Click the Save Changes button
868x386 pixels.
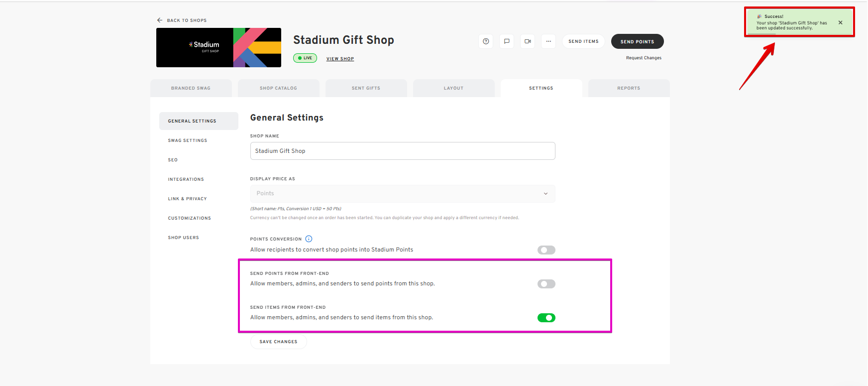(x=278, y=342)
